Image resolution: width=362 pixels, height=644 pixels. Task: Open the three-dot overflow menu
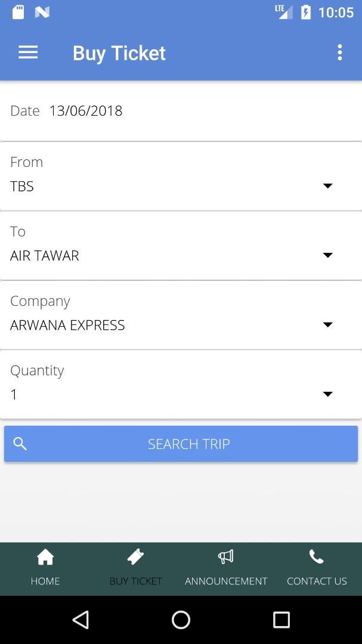339,52
